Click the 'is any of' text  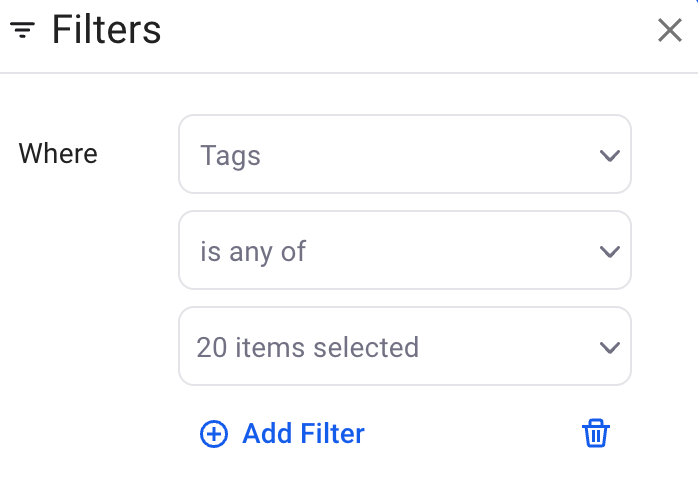[253, 251]
